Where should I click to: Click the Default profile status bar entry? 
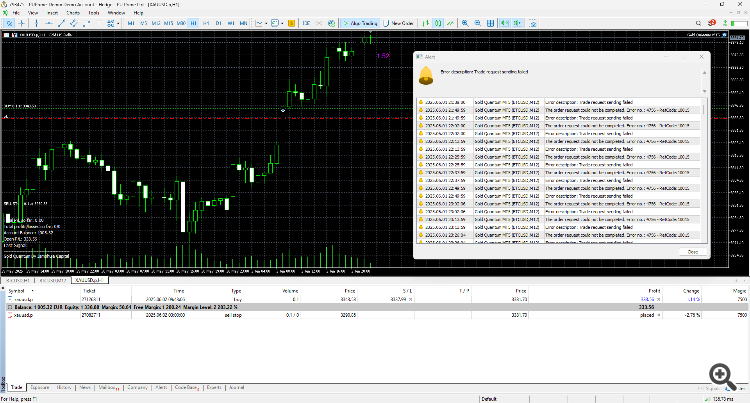(x=489, y=399)
